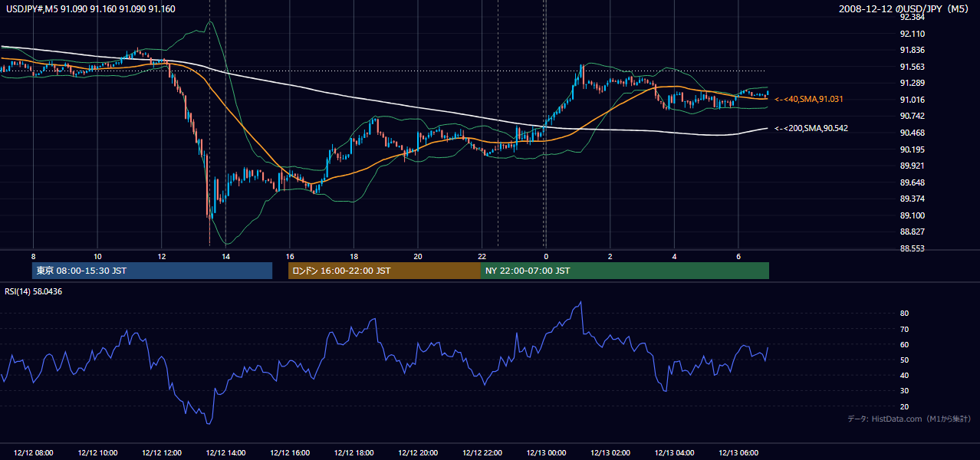
Task: Click price axis label 91.836
Action: pos(912,50)
